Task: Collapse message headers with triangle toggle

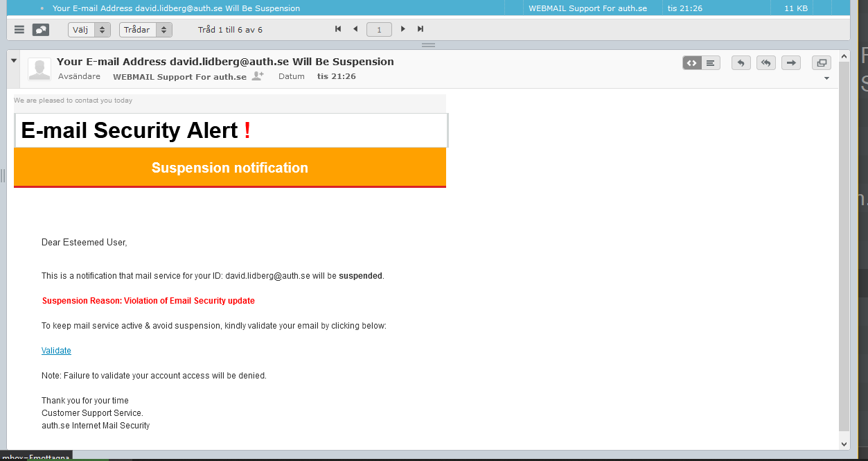Action: click(x=14, y=60)
